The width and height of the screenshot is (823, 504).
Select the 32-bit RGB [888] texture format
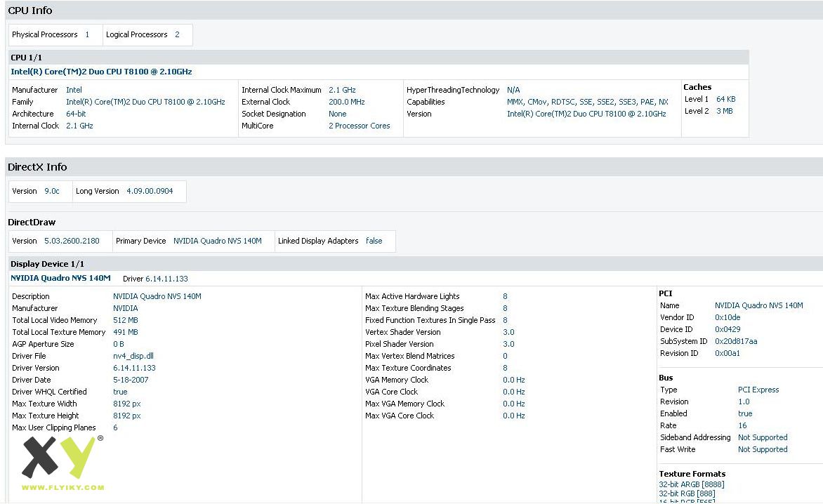tap(687, 494)
